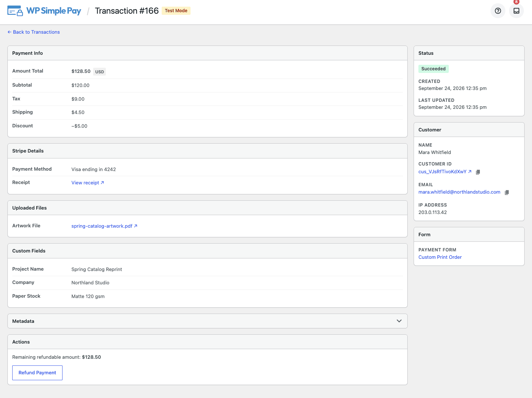Open customer cus_VJsRfTivoKdXwY in Stripe
Image resolution: width=532 pixels, height=398 pixels.
[445, 172]
